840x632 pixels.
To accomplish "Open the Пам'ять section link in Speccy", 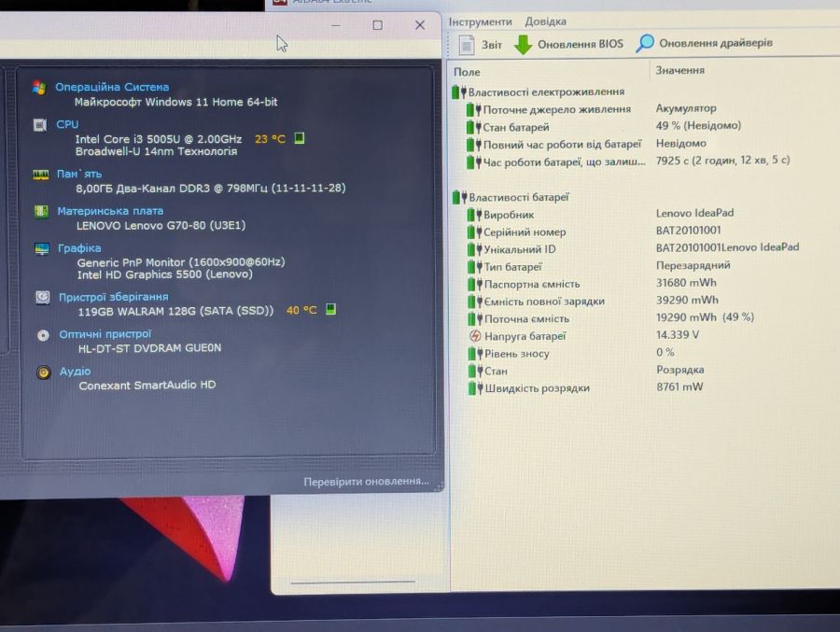I will (79, 174).
